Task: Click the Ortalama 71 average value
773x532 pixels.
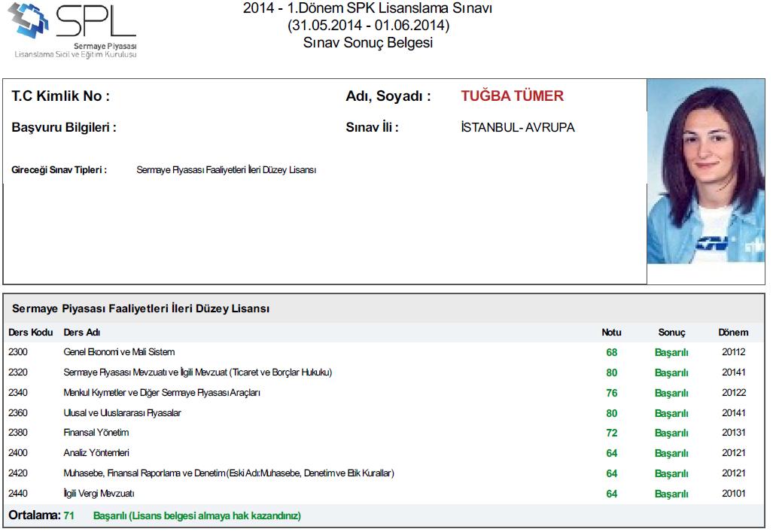Action: 69,515
